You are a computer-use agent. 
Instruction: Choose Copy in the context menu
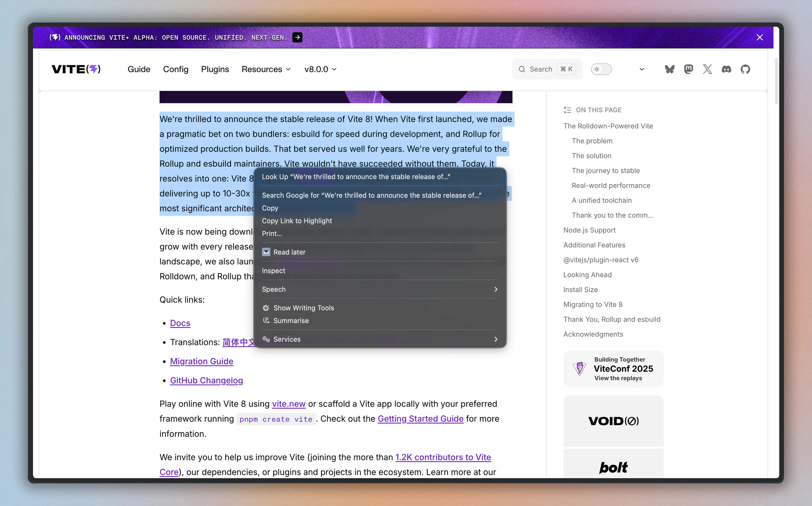[x=380, y=208]
